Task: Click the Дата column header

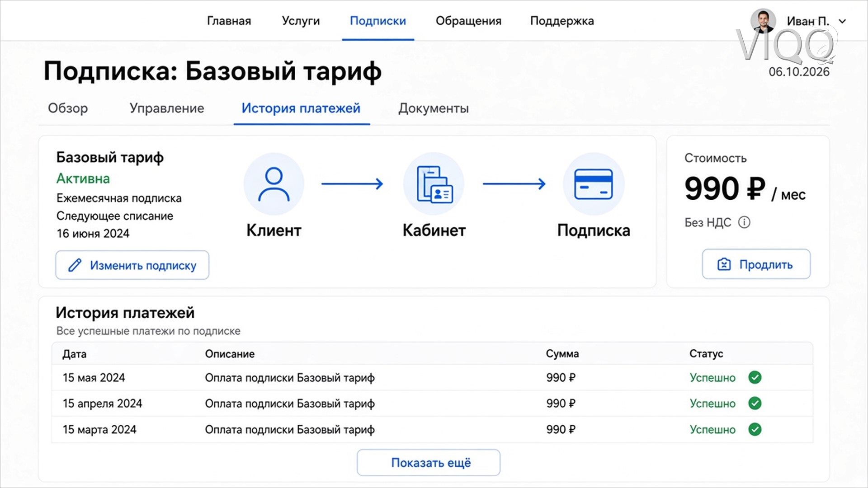Action: [x=74, y=354]
